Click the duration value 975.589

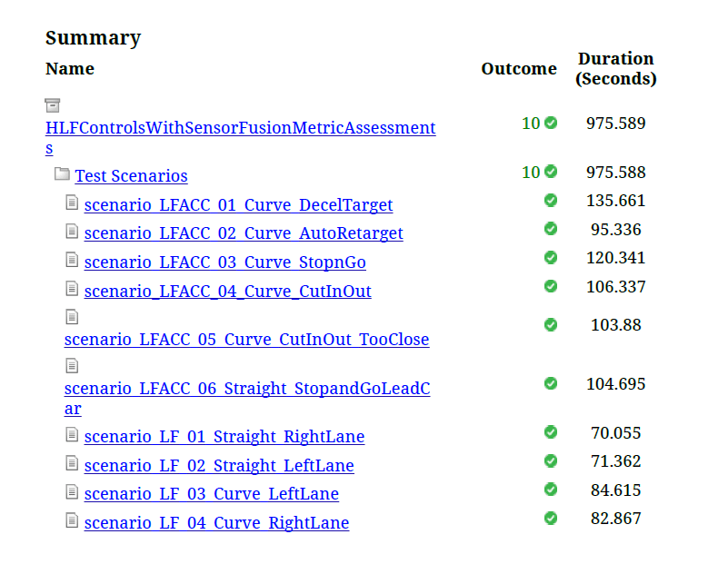[x=615, y=124]
